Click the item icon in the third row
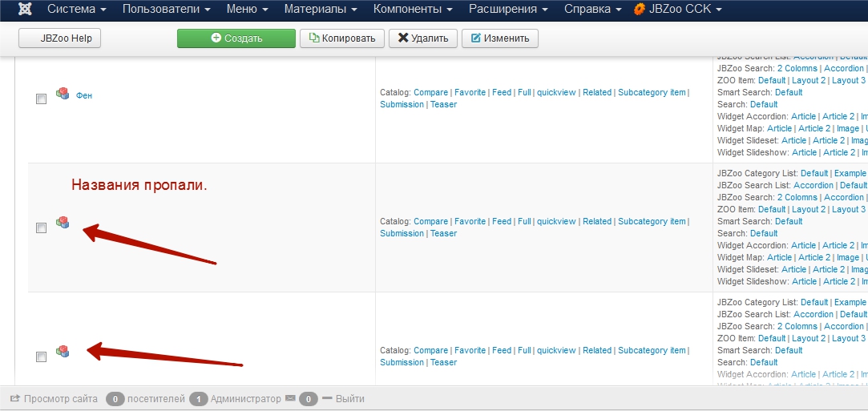This screenshot has height=411, width=868. point(63,352)
